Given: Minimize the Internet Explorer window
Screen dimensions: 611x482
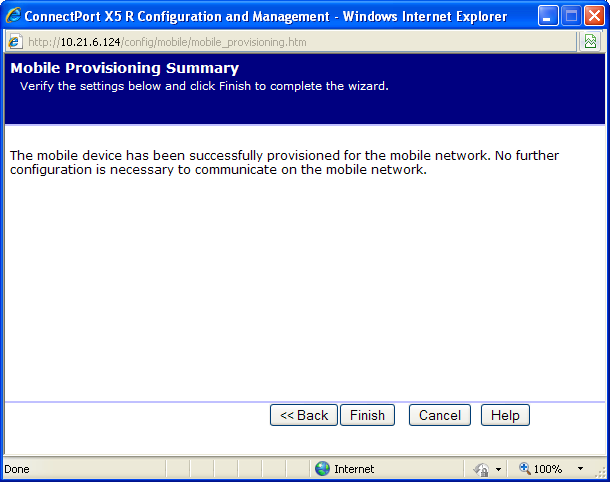Looking at the screenshot, I should tap(547, 16).
